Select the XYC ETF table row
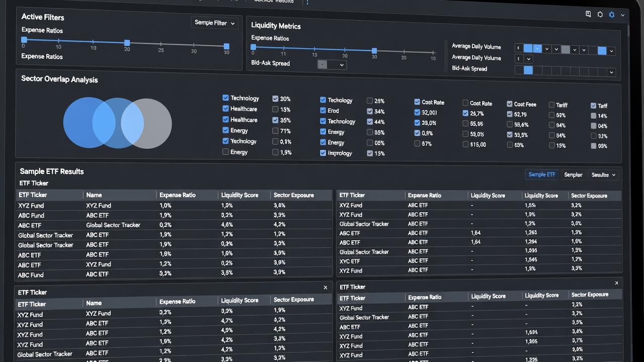Image resolution: width=644 pixels, height=362 pixels. click(478, 261)
